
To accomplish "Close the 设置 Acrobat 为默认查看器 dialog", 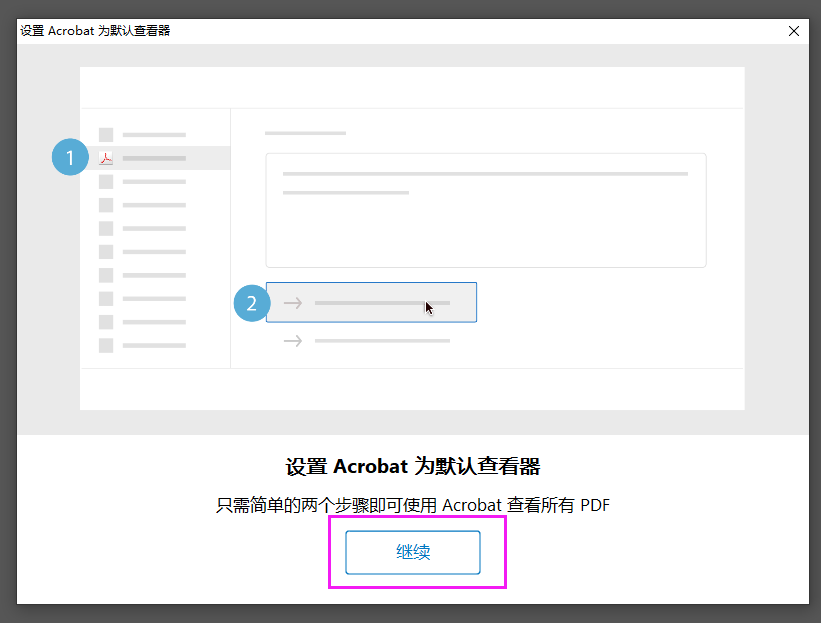I will click(x=794, y=31).
